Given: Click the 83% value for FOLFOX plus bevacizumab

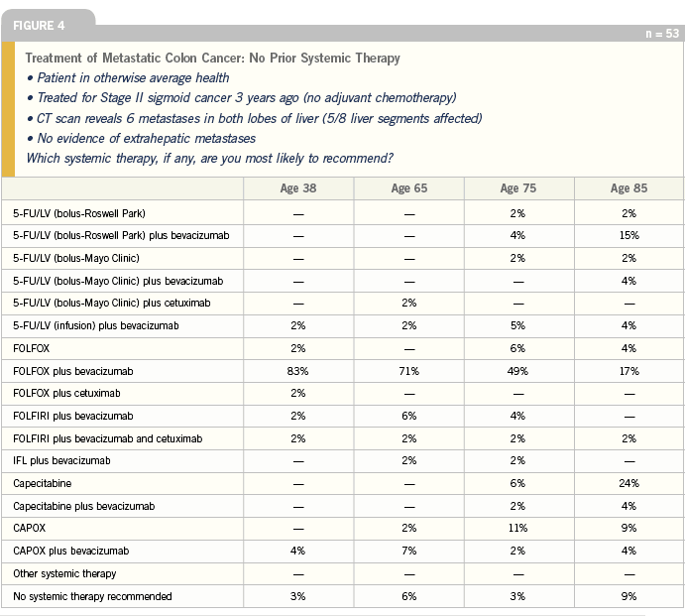Looking at the screenshot, I should click(x=298, y=371).
